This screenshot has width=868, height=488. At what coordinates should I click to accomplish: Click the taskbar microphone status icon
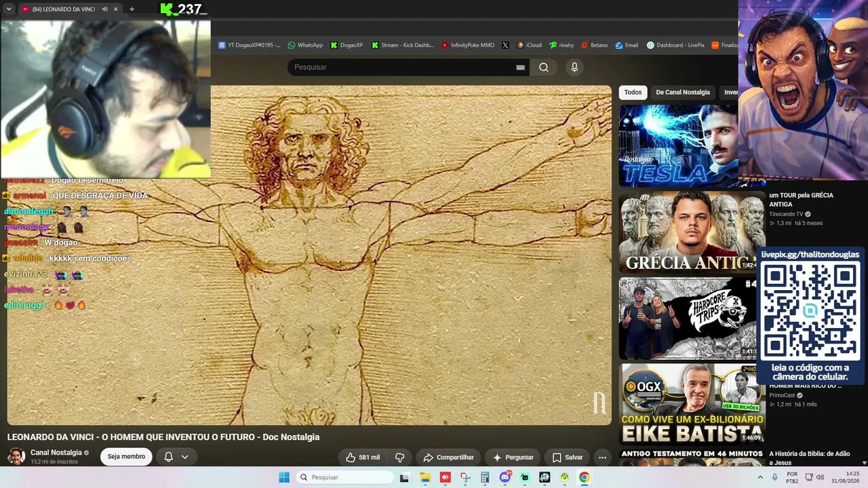(774, 477)
